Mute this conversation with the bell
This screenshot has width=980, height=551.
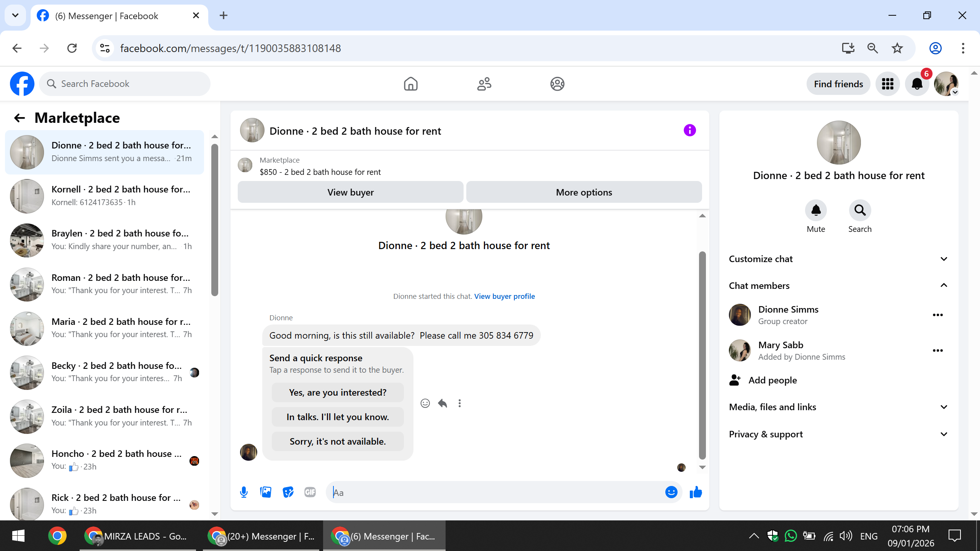[x=816, y=210]
